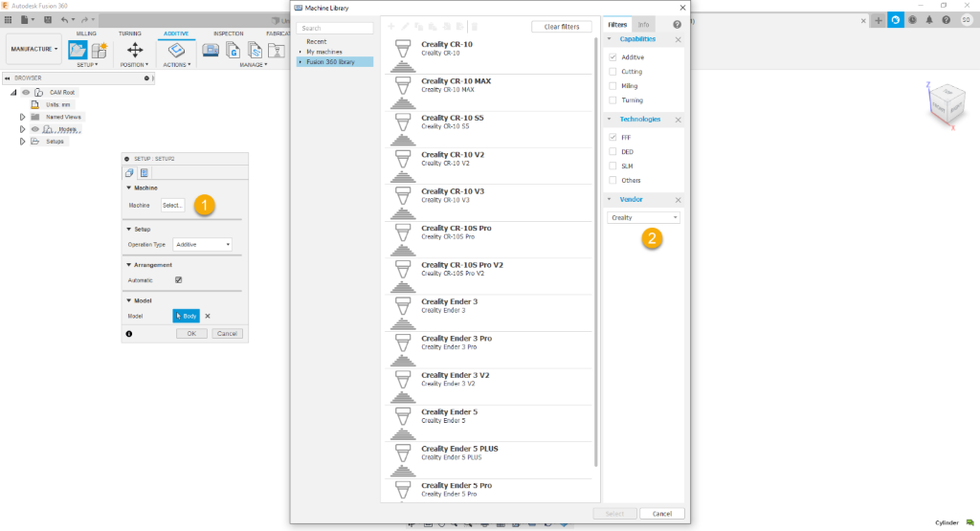Image resolution: width=980 pixels, height=531 pixels.
Task: Open the SETUP ribbon dropdown
Action: (x=87, y=65)
